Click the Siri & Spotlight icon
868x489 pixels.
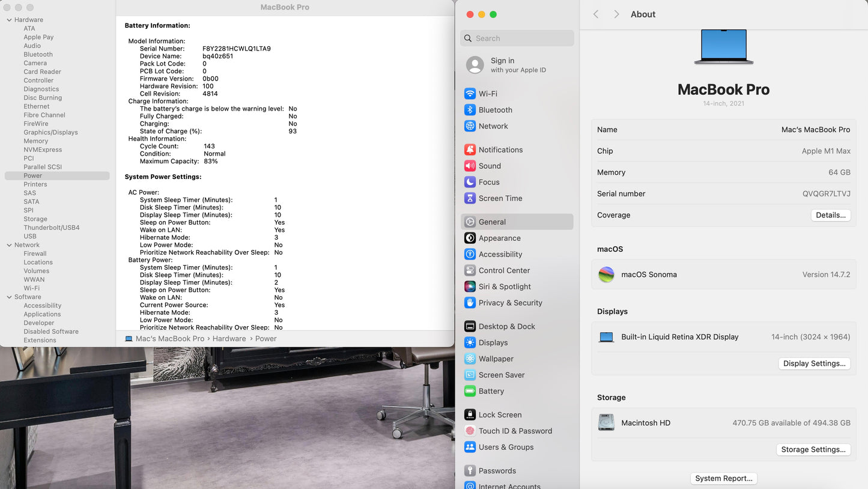point(470,287)
